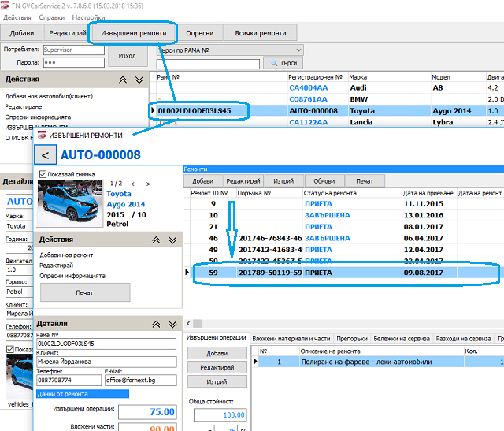Open Разходи на сервиза tab
This screenshot has height=431, width=504.
point(464,339)
